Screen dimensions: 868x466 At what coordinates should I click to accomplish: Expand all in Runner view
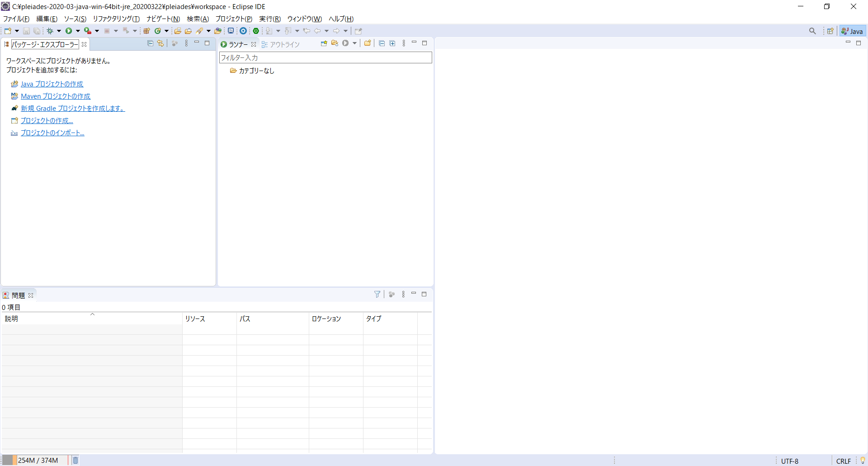click(392, 43)
